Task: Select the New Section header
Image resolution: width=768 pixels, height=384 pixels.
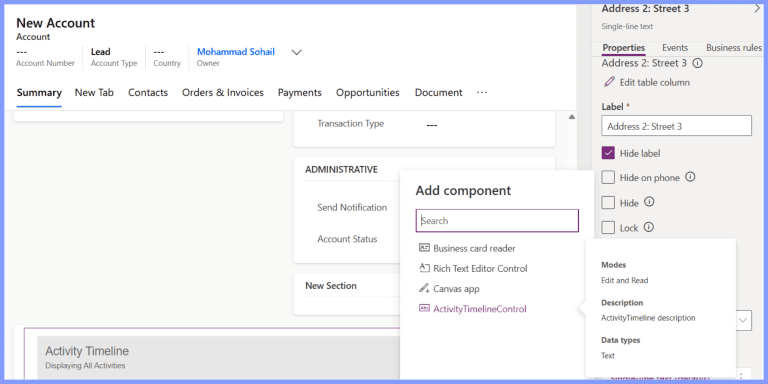Action: coord(331,286)
